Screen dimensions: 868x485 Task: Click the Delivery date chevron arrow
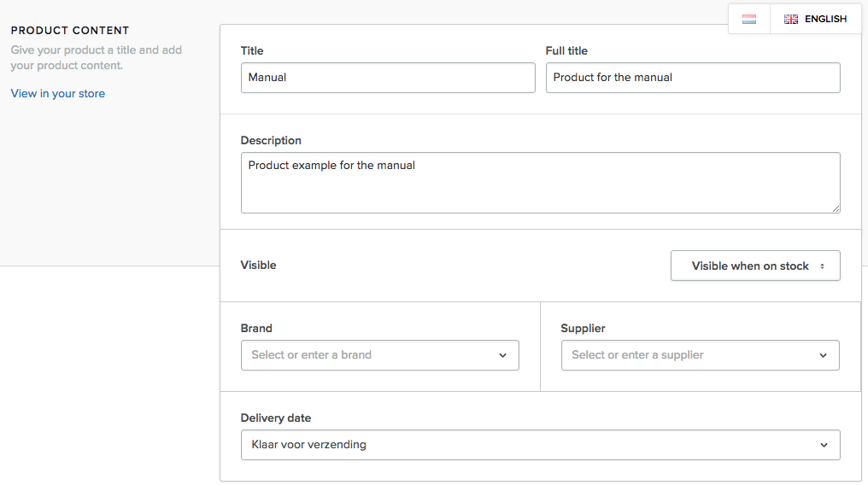[x=824, y=445]
